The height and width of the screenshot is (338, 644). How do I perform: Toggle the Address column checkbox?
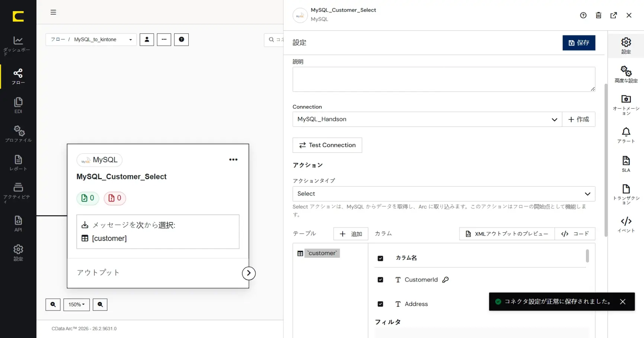(x=380, y=304)
